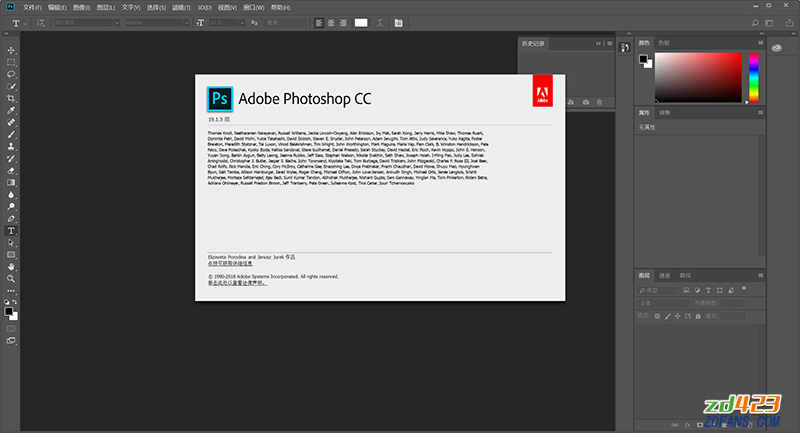This screenshot has width=800, height=433.
Task: Click the rainbow hue slider
Action: pos(753,78)
